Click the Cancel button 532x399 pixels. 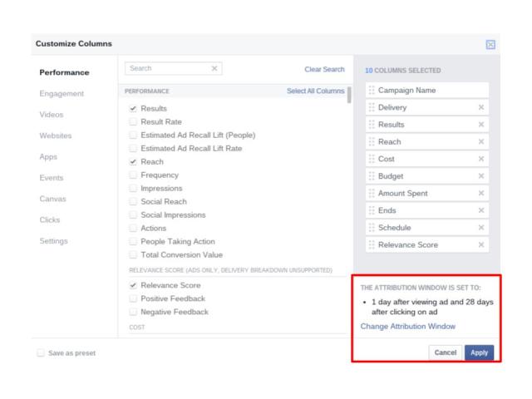[446, 352]
